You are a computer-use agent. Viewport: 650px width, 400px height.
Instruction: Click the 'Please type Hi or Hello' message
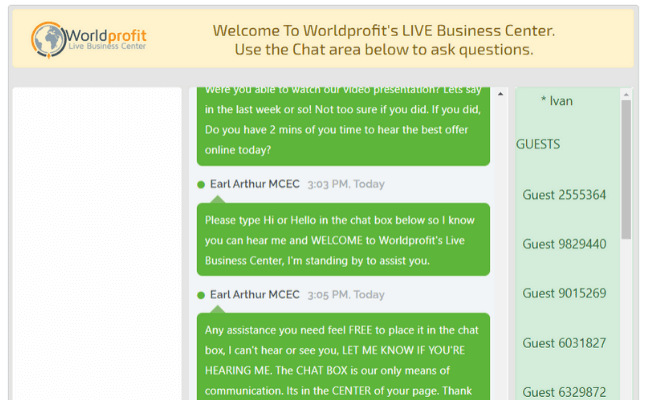[x=343, y=240]
